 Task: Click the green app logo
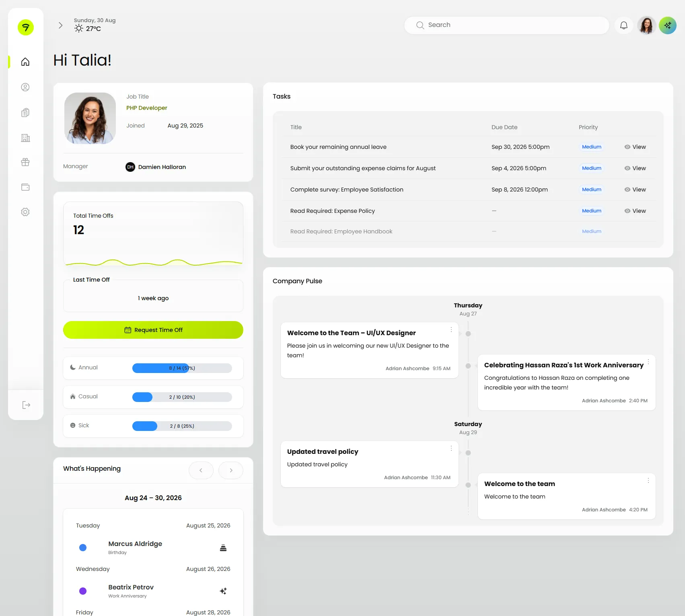tap(26, 27)
